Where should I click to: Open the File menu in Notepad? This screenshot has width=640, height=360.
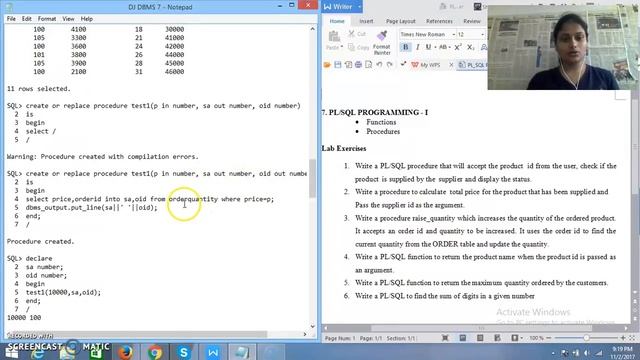tap(11, 19)
